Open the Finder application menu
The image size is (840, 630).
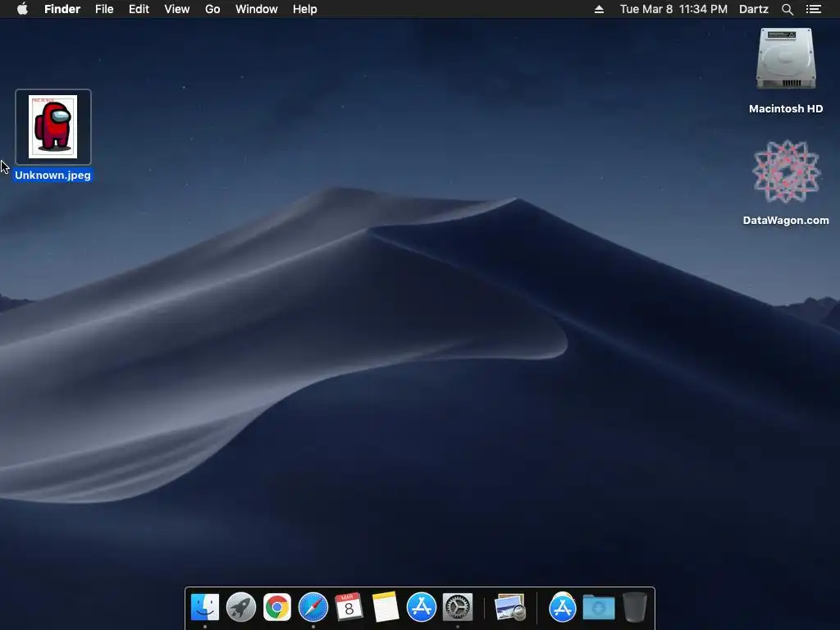[x=62, y=9]
